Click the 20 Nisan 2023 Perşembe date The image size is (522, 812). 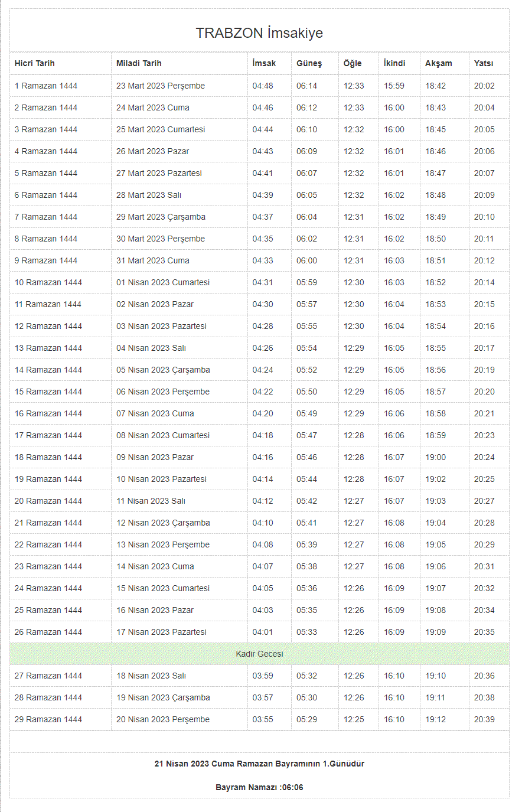[x=163, y=719]
